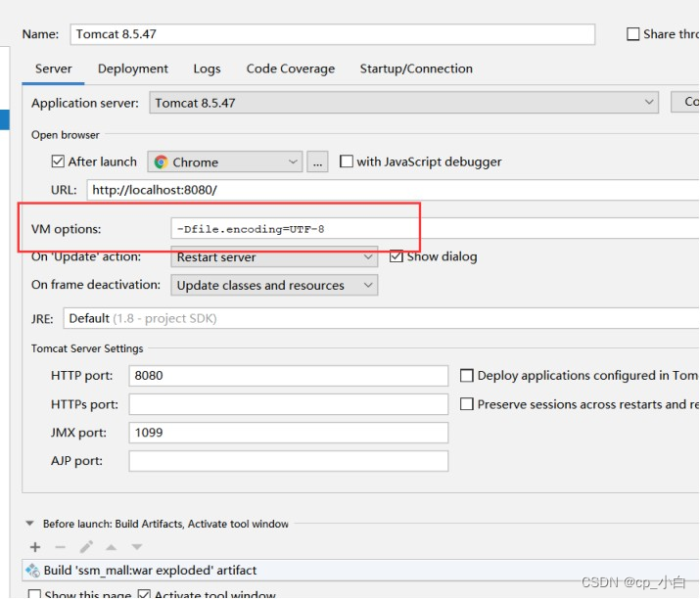Screen dimensions: 700x599
Task: Click the AJP port field
Action: [289, 461]
